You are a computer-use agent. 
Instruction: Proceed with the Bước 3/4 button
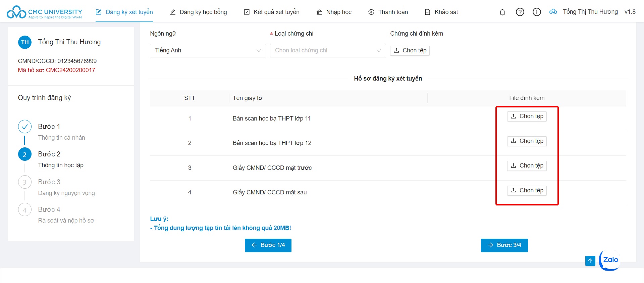point(504,245)
